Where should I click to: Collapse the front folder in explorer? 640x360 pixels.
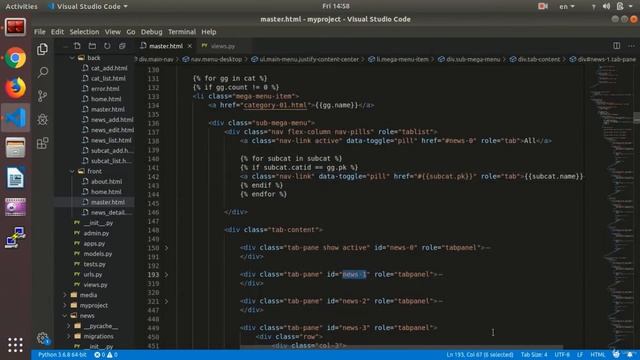[x=72, y=171]
